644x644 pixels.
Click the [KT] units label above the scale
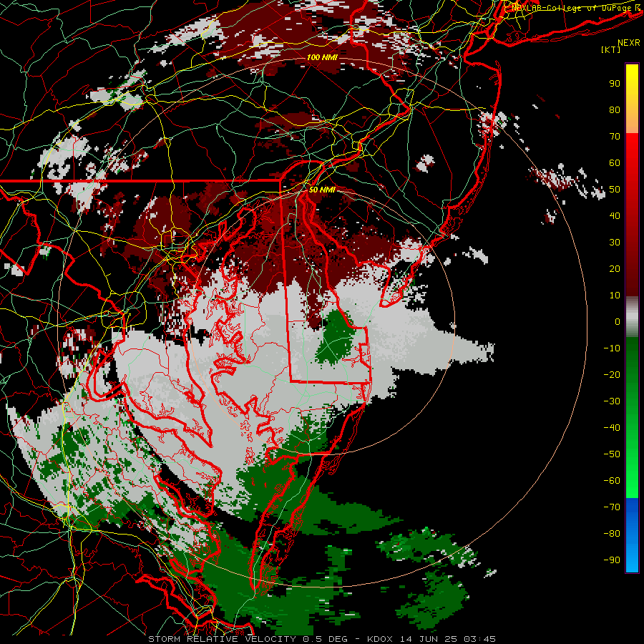611,49
